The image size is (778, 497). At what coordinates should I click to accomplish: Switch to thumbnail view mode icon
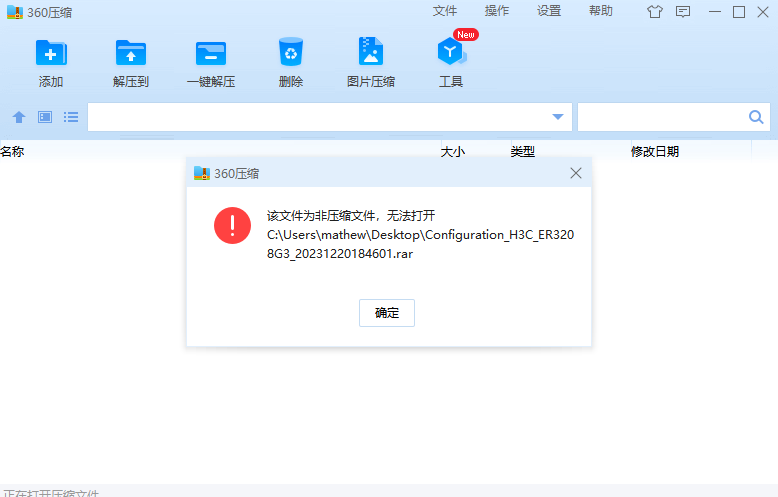point(45,117)
